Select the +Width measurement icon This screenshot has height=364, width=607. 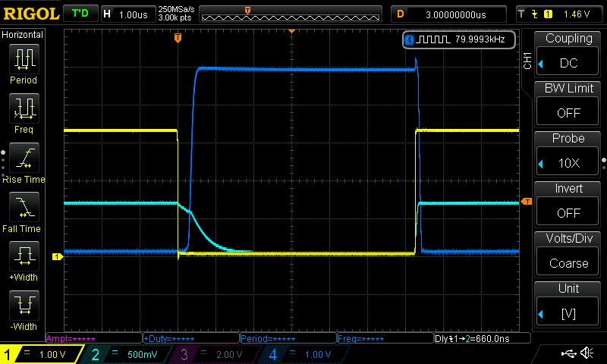(24, 259)
